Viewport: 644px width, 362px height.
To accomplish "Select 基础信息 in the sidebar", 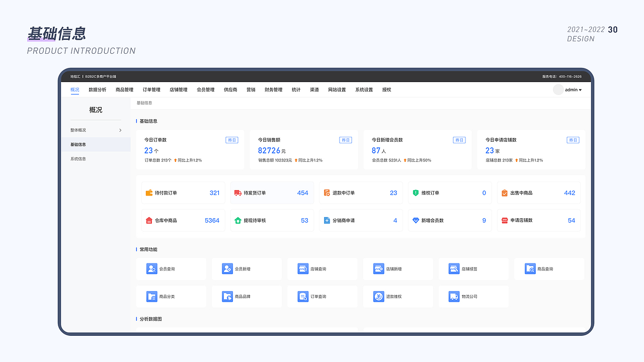I will 96,144.
